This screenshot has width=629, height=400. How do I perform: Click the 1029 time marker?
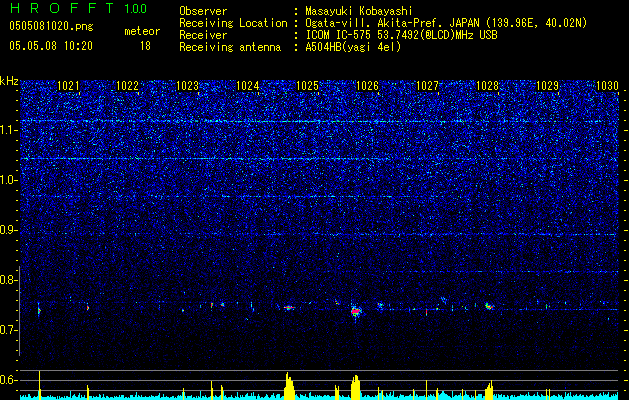[x=548, y=86]
